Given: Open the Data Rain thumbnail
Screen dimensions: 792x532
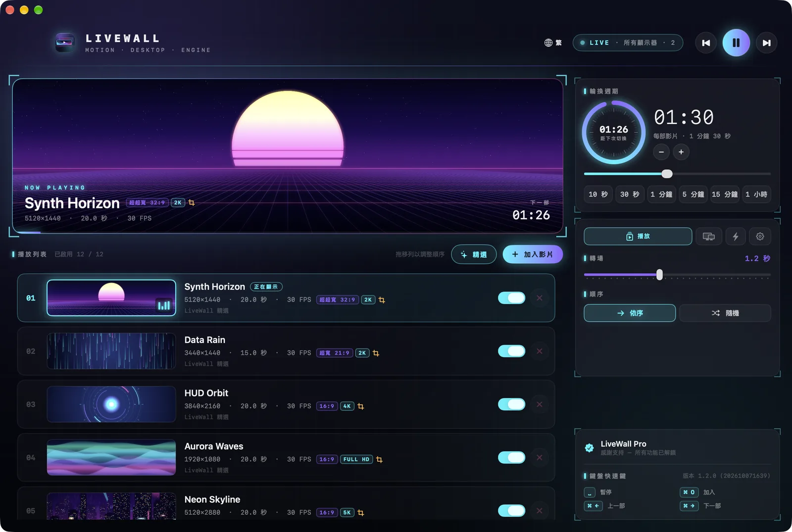Looking at the screenshot, I should point(111,351).
